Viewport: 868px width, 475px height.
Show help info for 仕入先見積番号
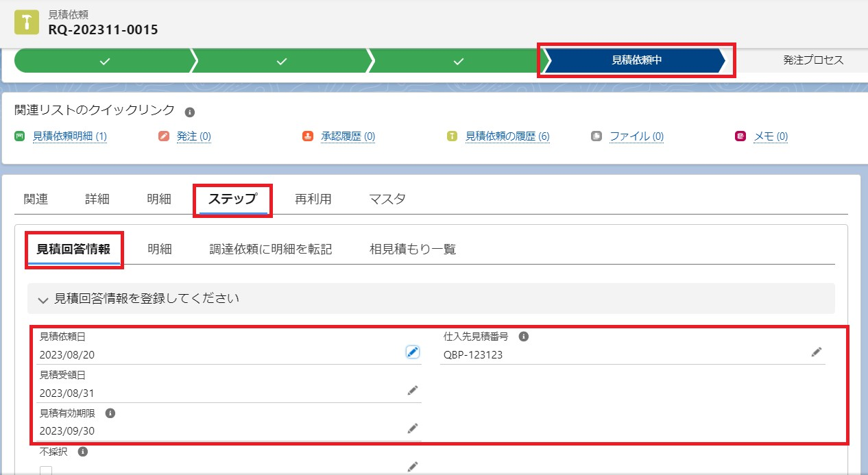point(523,337)
